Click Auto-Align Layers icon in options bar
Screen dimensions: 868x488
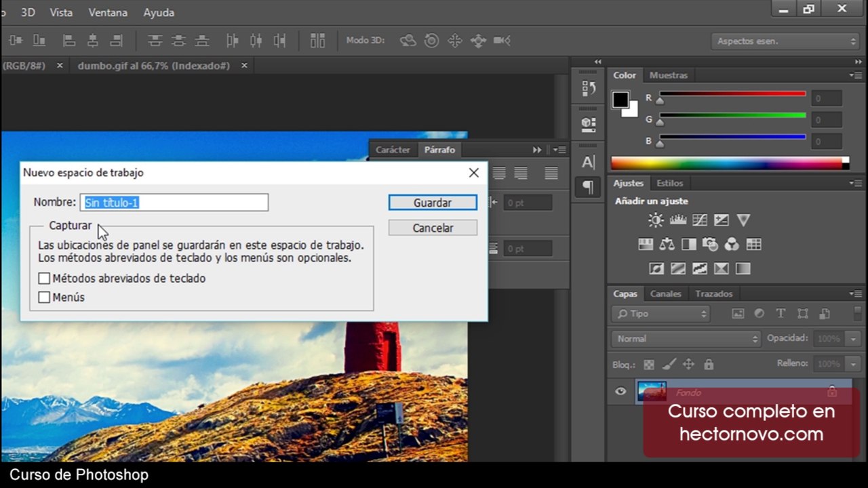(317, 41)
